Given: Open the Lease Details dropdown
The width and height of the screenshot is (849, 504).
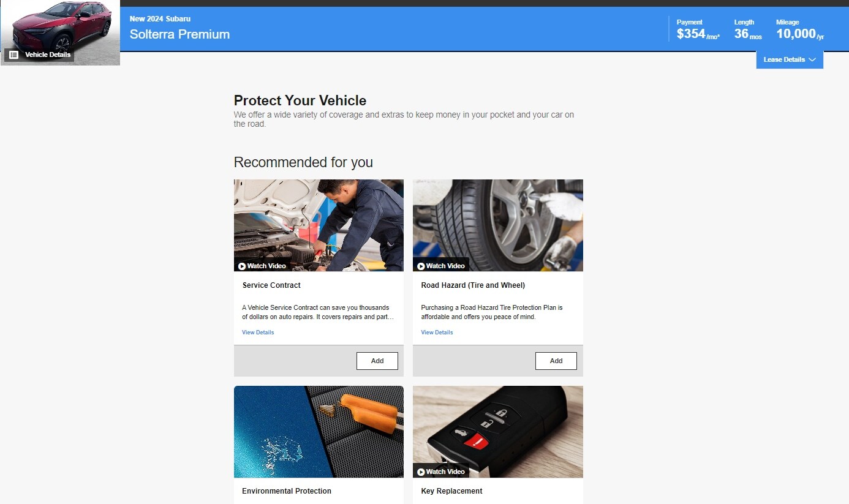Looking at the screenshot, I should click(790, 60).
